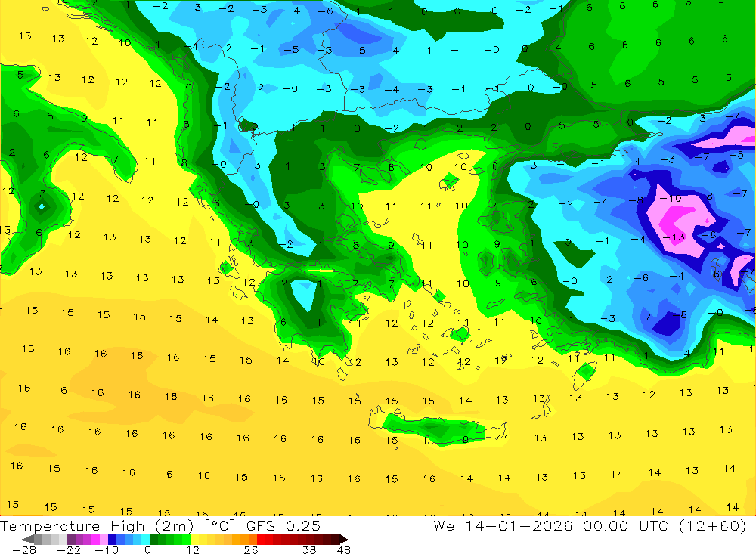Screen dimensions: 756x554
Task: Click the "GFS 0.25" model label
Action: click(283, 526)
